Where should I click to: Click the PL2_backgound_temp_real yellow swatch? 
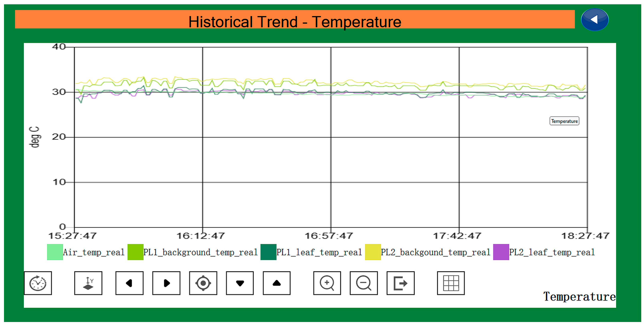click(373, 252)
